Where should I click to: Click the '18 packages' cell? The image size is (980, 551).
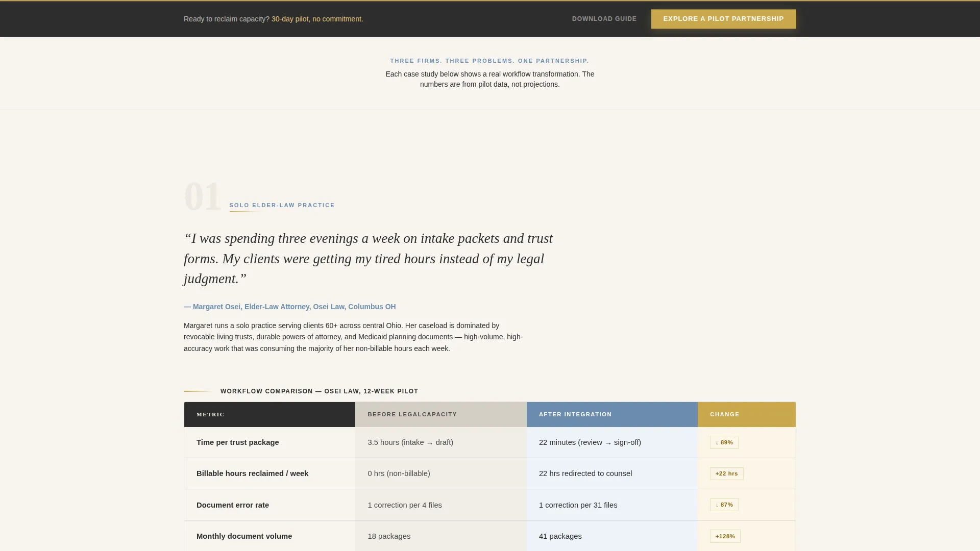440,536
